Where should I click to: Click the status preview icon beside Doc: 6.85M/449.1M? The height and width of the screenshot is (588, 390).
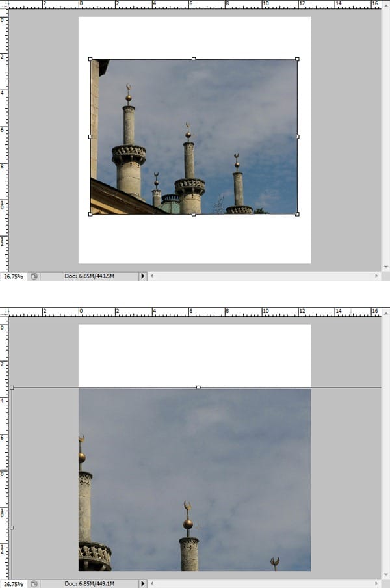tap(34, 584)
